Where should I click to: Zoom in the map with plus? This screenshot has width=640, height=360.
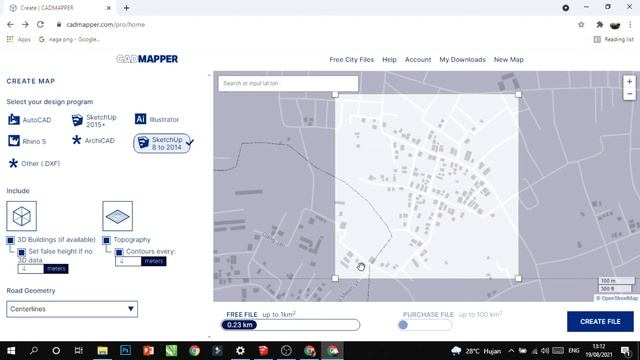coord(629,82)
